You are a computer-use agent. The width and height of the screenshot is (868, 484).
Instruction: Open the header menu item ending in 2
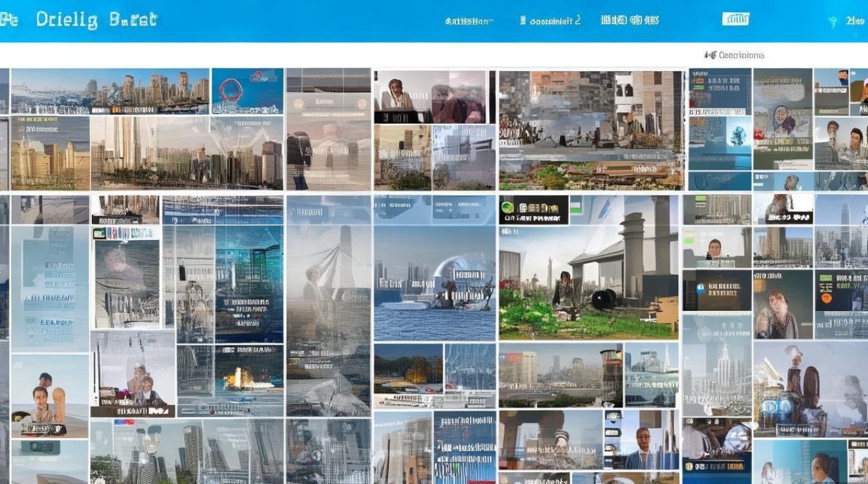pos(550,21)
